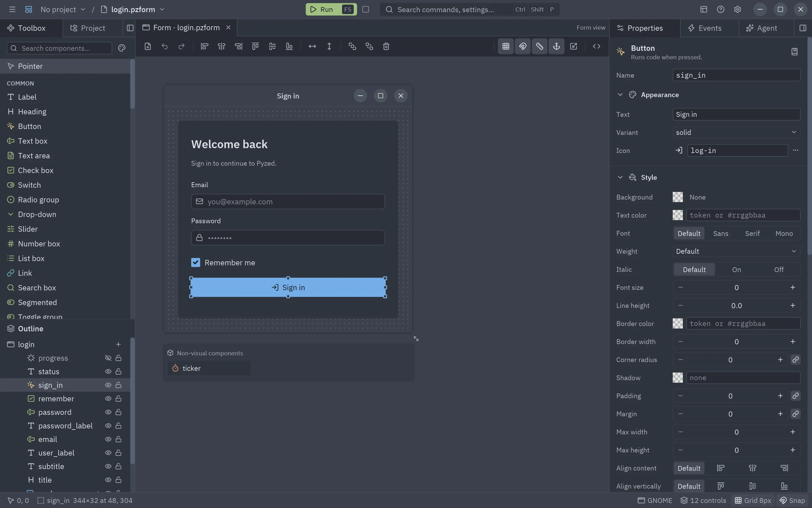
Task: Open the settings gear in title bar
Action: (x=737, y=9)
